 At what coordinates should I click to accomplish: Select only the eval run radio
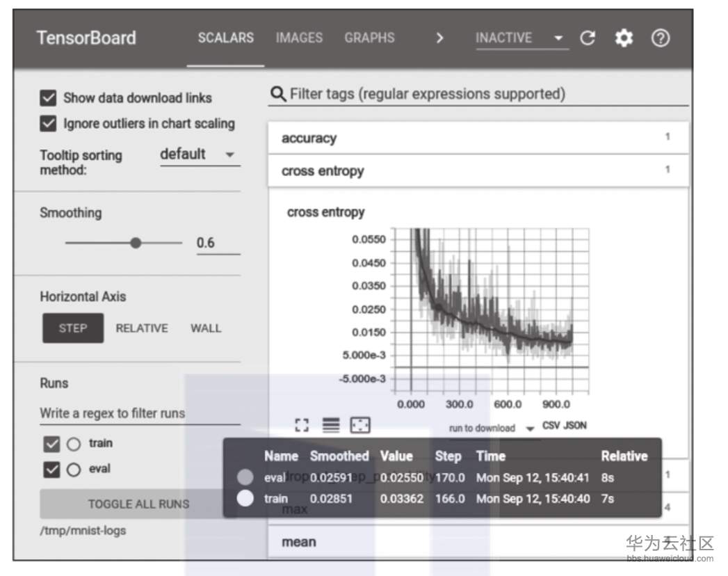click(74, 470)
